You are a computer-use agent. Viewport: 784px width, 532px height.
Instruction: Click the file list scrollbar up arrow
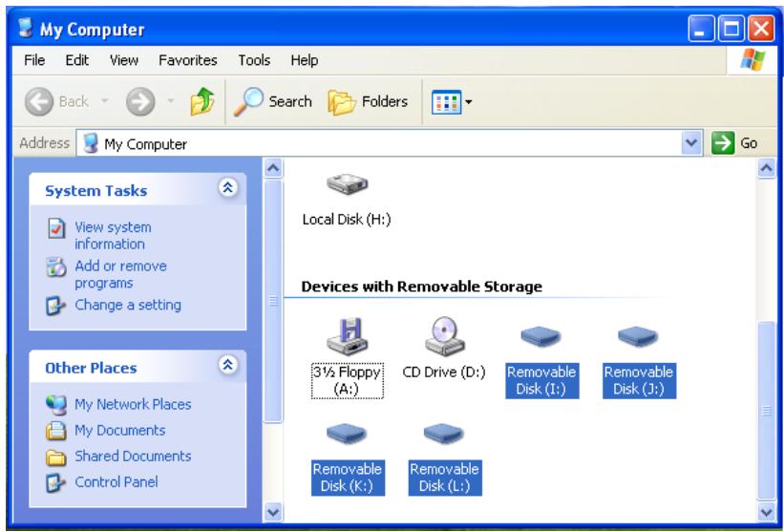coord(767,168)
